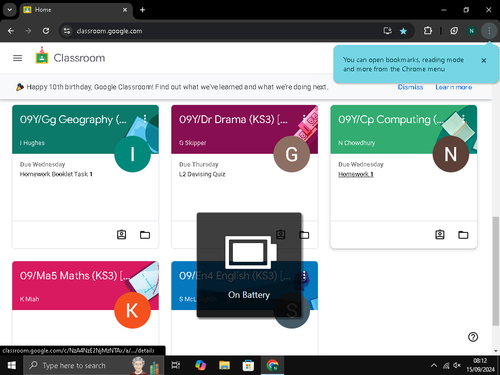Go back using browser back arrow
500x375 pixels.
11,31
